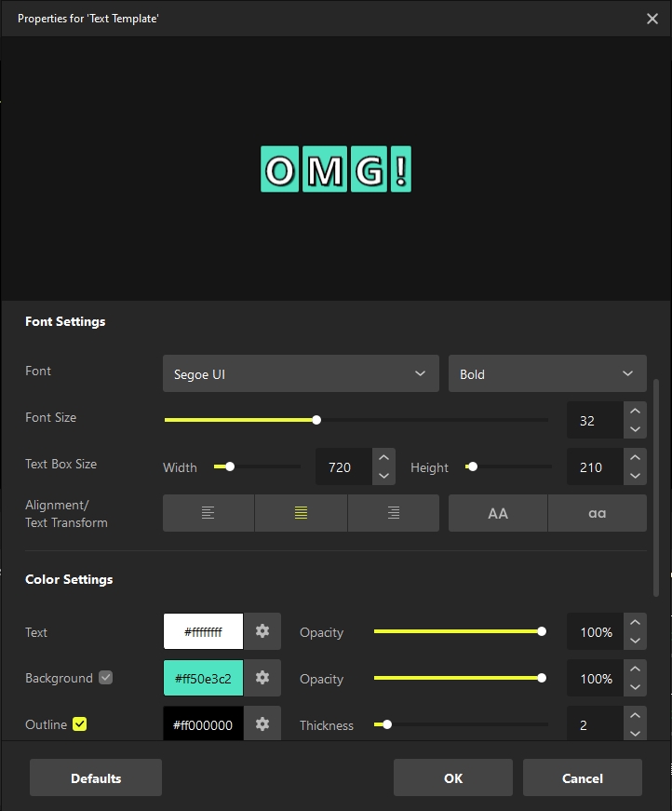Click Outline Thickness value field 2
This screenshot has height=811, width=672.
click(595, 723)
